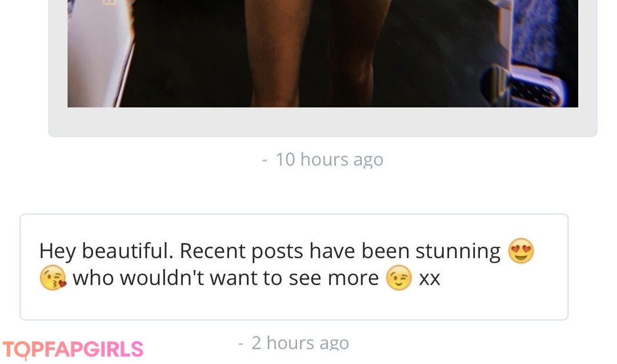
Task: Click the dash before "2 hours ago"
Action: click(241, 343)
